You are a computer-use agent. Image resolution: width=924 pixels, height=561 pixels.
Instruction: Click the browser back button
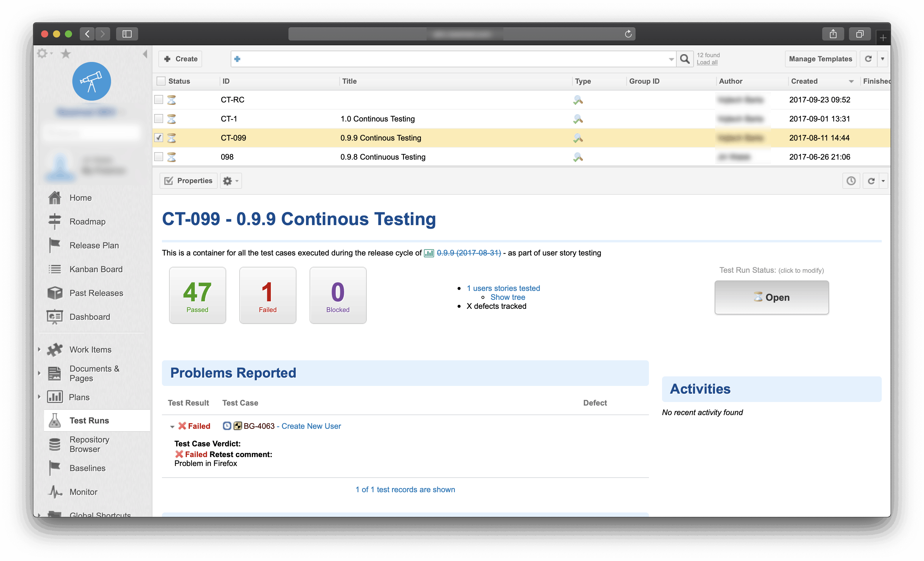[x=87, y=34]
